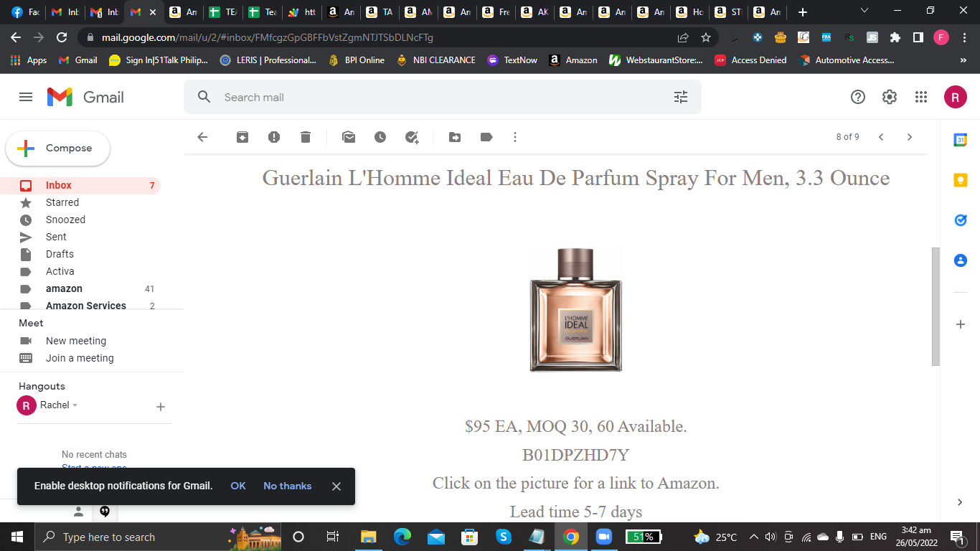Image resolution: width=980 pixels, height=551 pixels.
Task: Open a new browser tab
Action: [x=803, y=12]
